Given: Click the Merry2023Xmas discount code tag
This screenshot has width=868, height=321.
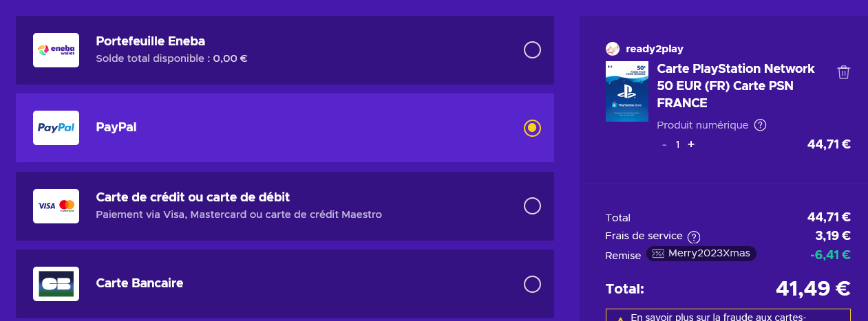Looking at the screenshot, I should [701, 254].
